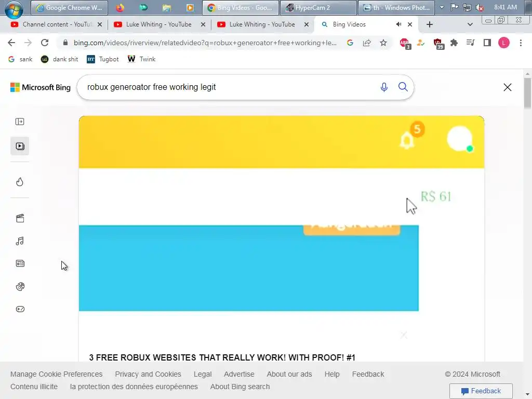Close the Channel content tab
The height and width of the screenshot is (399, 532).
99,24
